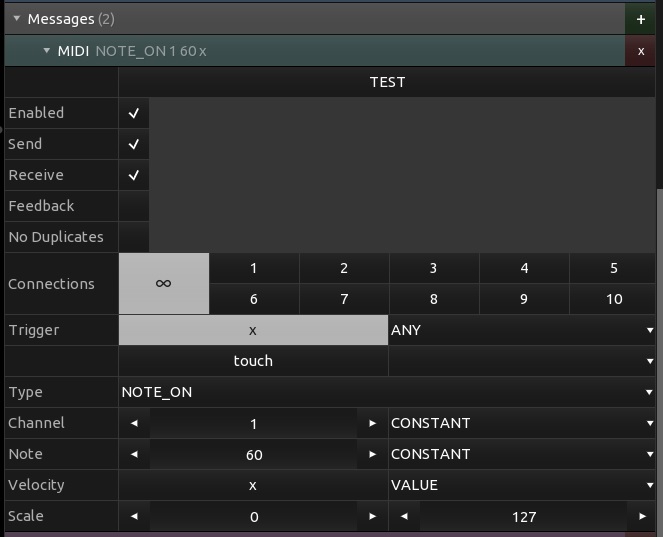This screenshot has width=663, height=537.
Task: Decrease the Channel value
Action: point(134,423)
